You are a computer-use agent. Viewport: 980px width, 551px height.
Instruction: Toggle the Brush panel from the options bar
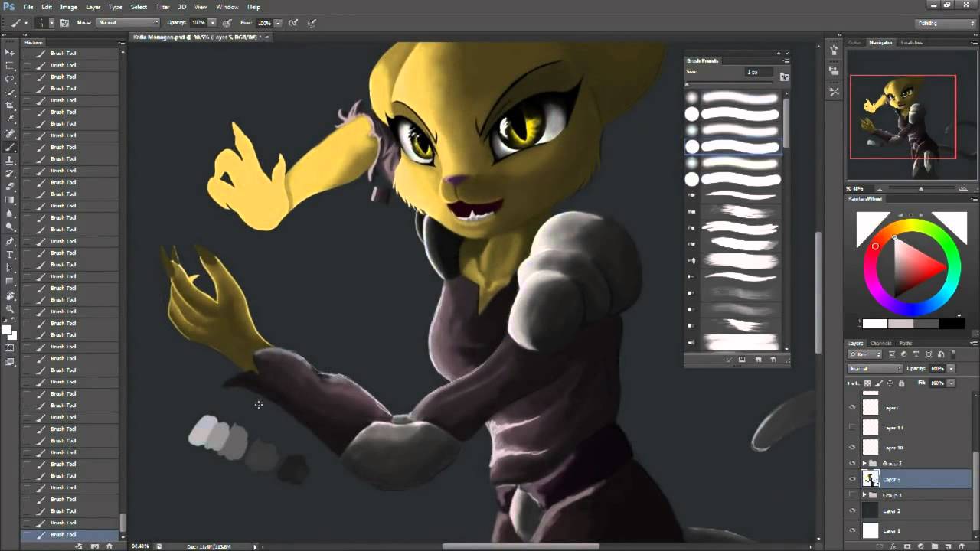click(x=64, y=23)
